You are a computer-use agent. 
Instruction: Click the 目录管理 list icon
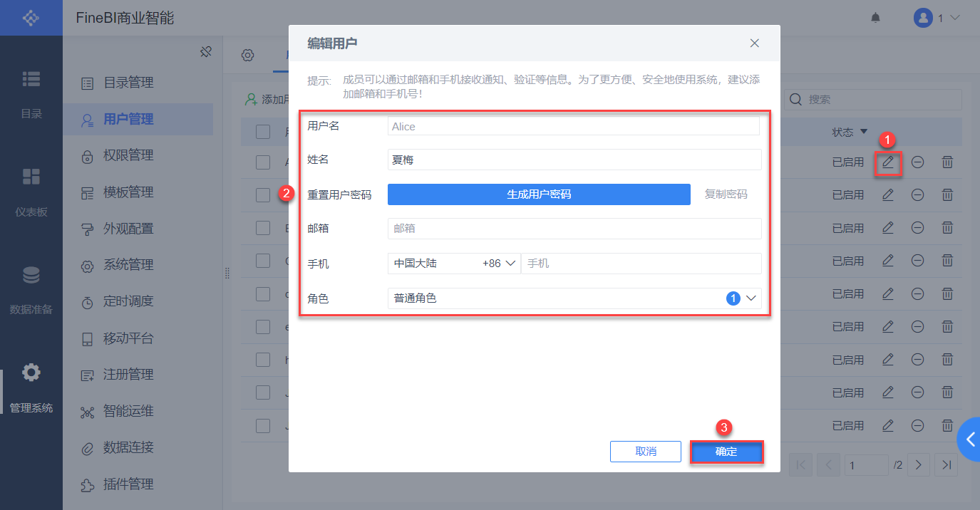[x=88, y=83]
